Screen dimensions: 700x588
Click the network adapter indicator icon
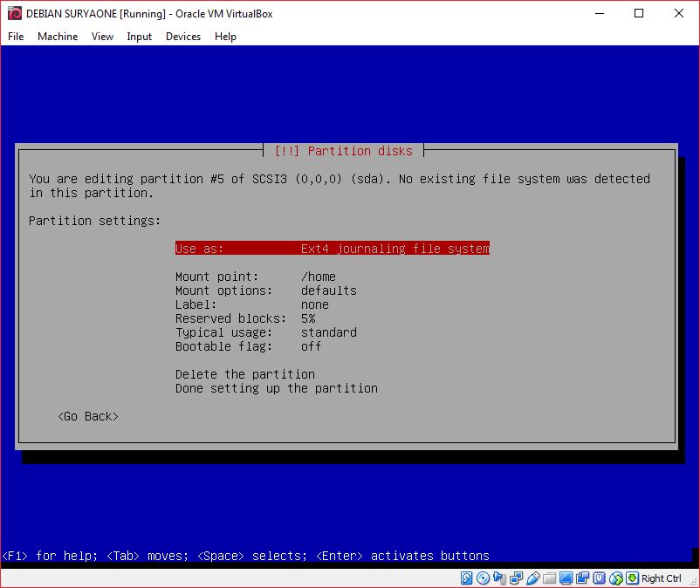click(516, 578)
